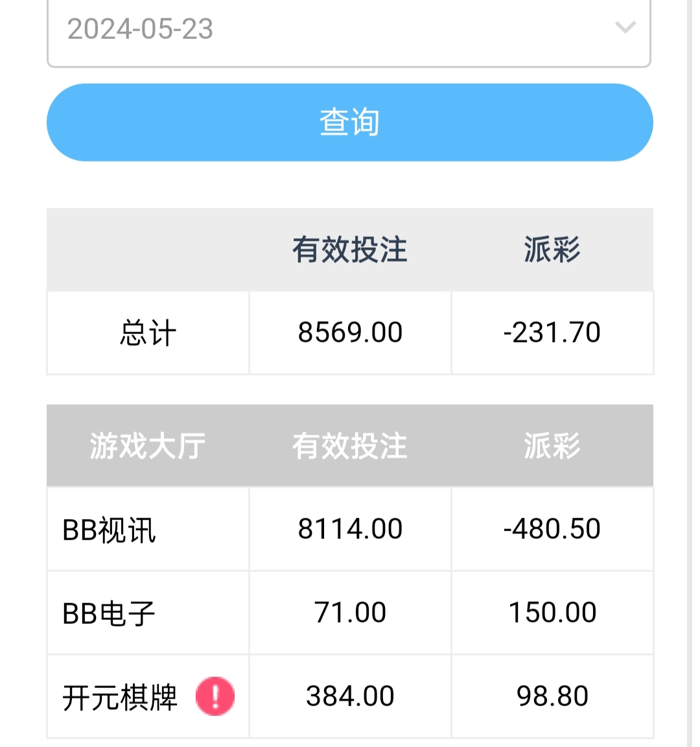Expand the date dropdown chevron

tap(625, 27)
